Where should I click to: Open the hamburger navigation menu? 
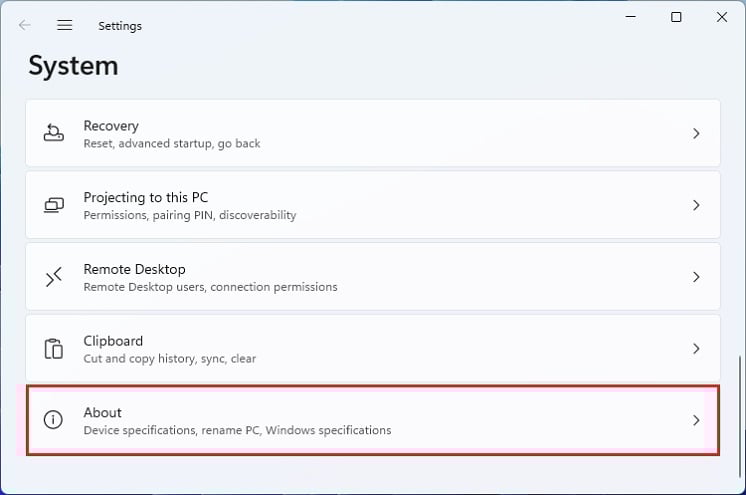click(x=65, y=25)
